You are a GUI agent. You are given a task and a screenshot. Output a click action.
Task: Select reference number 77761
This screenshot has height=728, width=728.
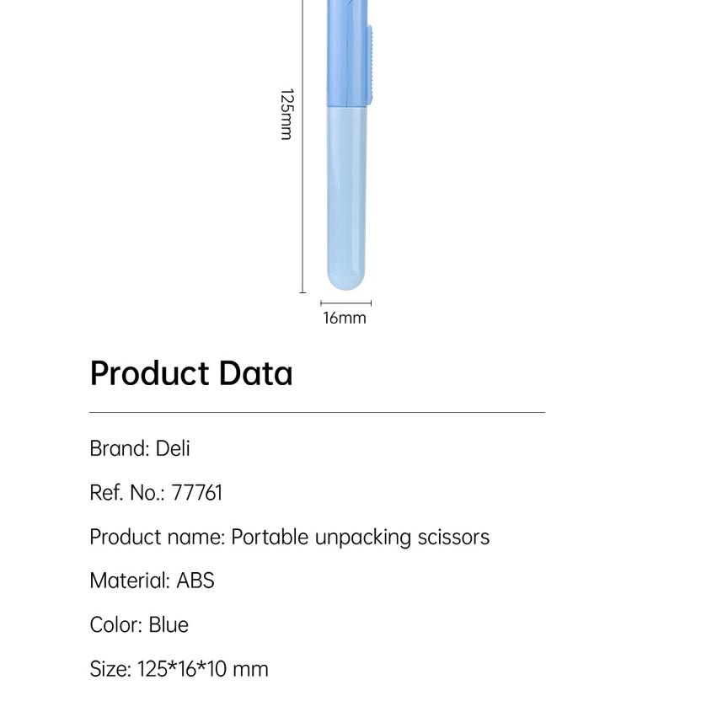click(x=196, y=493)
